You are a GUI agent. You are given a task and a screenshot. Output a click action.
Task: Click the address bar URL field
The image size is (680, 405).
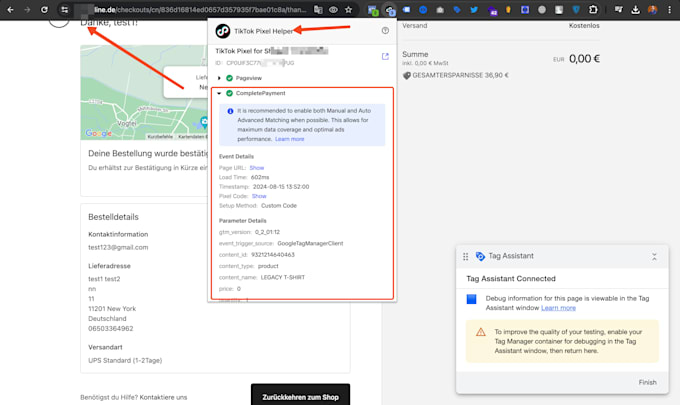point(199,10)
